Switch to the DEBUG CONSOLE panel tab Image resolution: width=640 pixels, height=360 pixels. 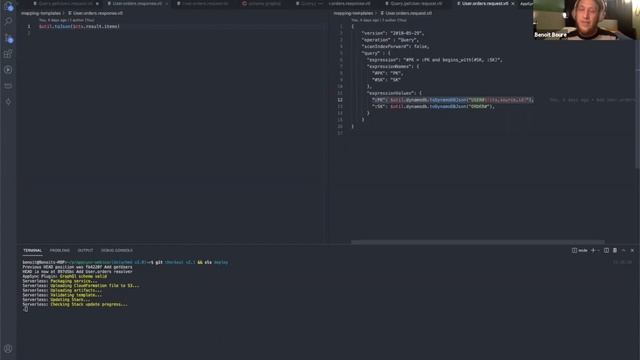point(117,250)
